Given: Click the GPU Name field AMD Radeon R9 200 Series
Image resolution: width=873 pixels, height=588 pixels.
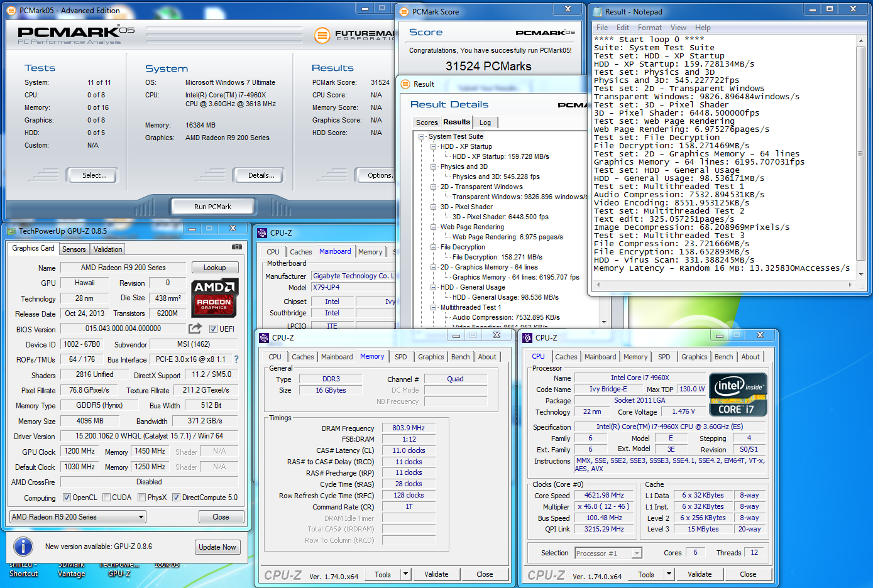Looking at the screenshot, I should (x=123, y=268).
